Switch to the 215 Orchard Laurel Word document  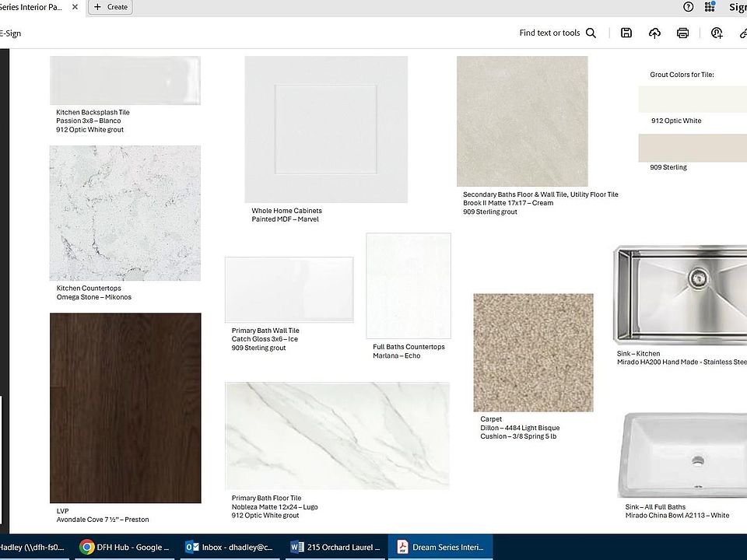[335, 547]
